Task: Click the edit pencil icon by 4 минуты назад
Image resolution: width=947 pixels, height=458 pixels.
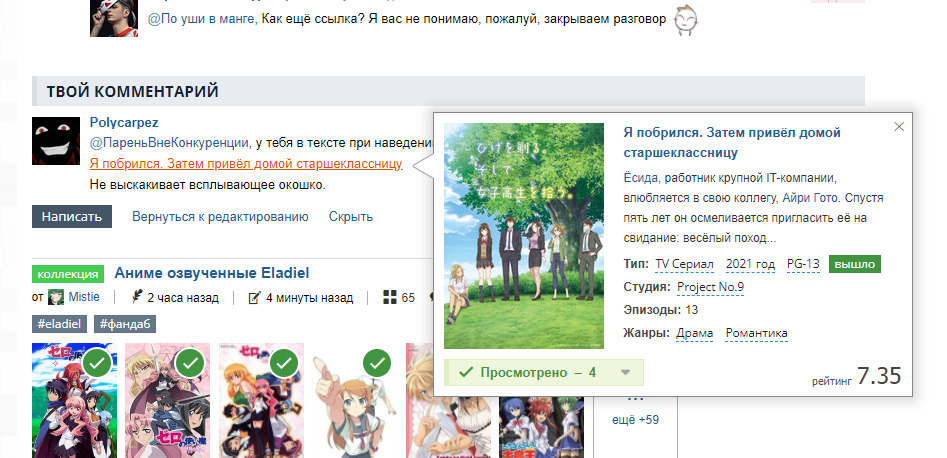Action: (254, 298)
